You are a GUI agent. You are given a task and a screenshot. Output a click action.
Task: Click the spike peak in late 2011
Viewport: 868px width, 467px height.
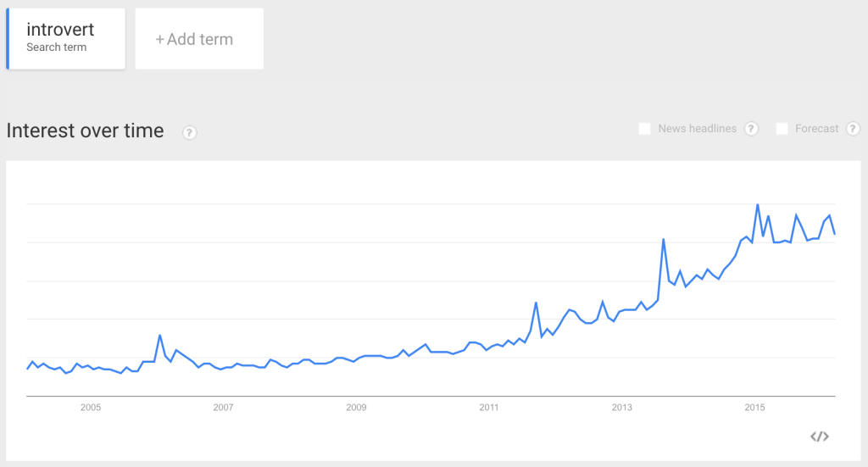[536, 303]
